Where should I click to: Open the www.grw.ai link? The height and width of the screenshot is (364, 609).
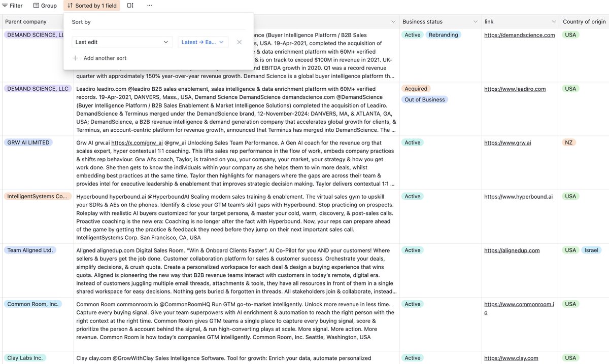point(507,143)
